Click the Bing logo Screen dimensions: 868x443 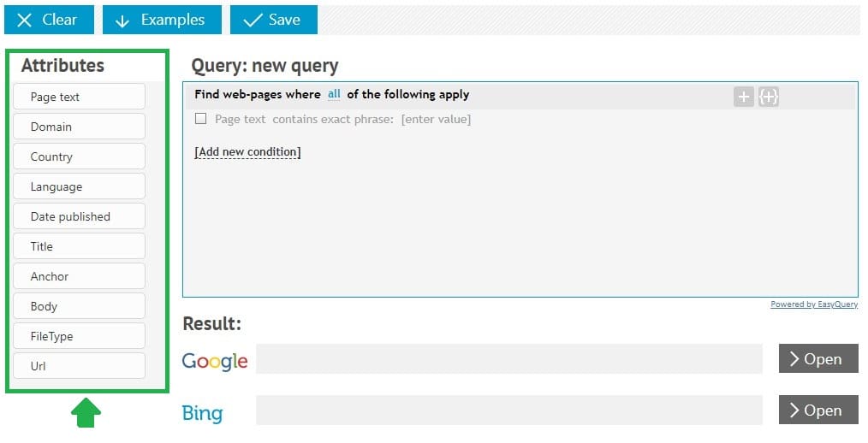pyautogui.click(x=202, y=413)
